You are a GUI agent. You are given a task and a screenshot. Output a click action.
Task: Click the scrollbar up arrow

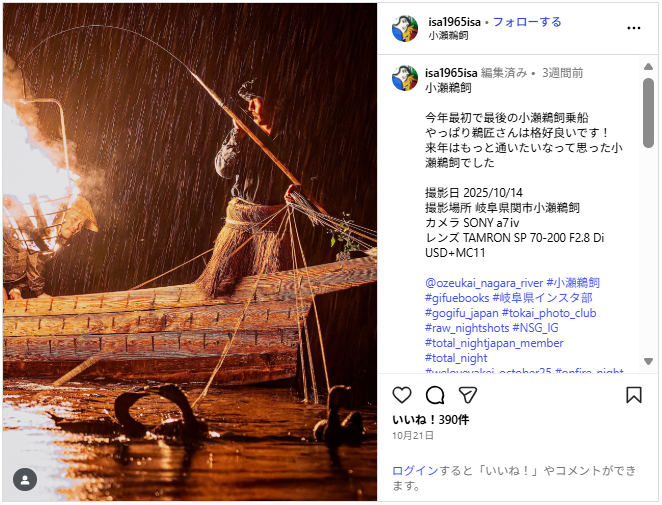pos(648,67)
